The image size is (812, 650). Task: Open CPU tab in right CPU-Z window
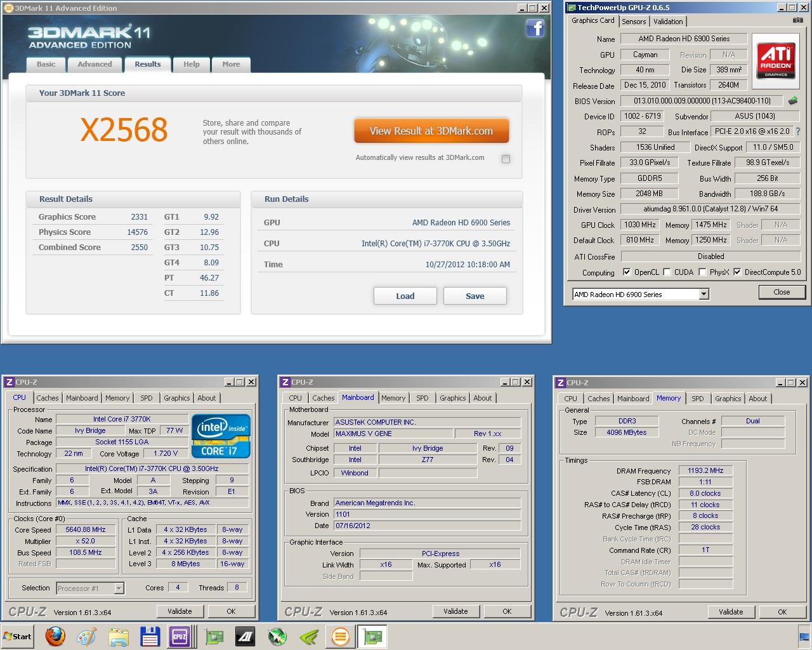point(570,399)
